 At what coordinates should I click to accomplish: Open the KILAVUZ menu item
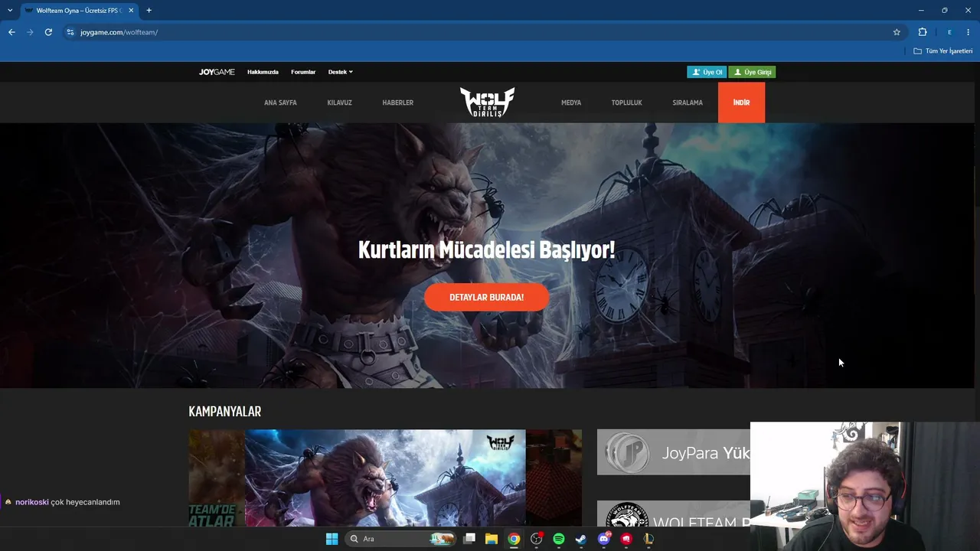coord(339,103)
